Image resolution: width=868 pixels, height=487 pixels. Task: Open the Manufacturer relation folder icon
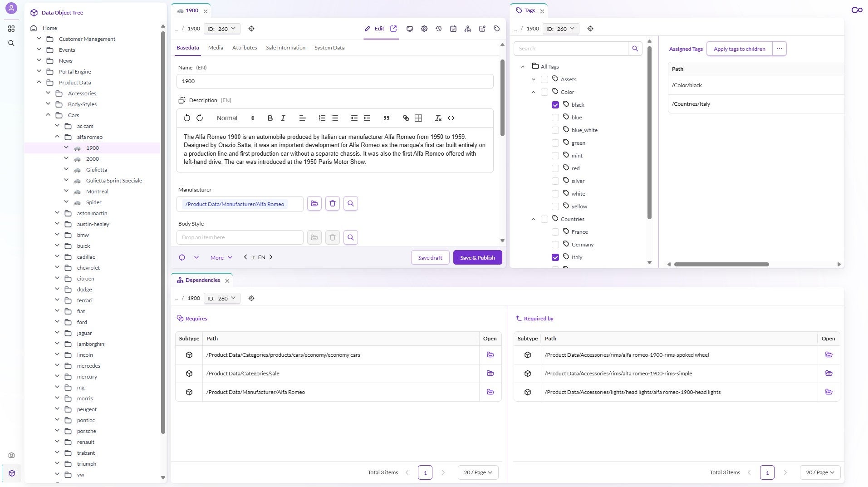[314, 203]
